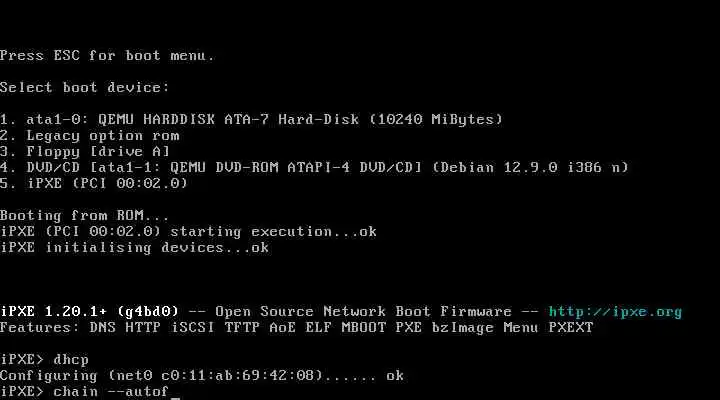
Task: Click the 'Press ESC for boot menu.' line
Action: pos(107,56)
